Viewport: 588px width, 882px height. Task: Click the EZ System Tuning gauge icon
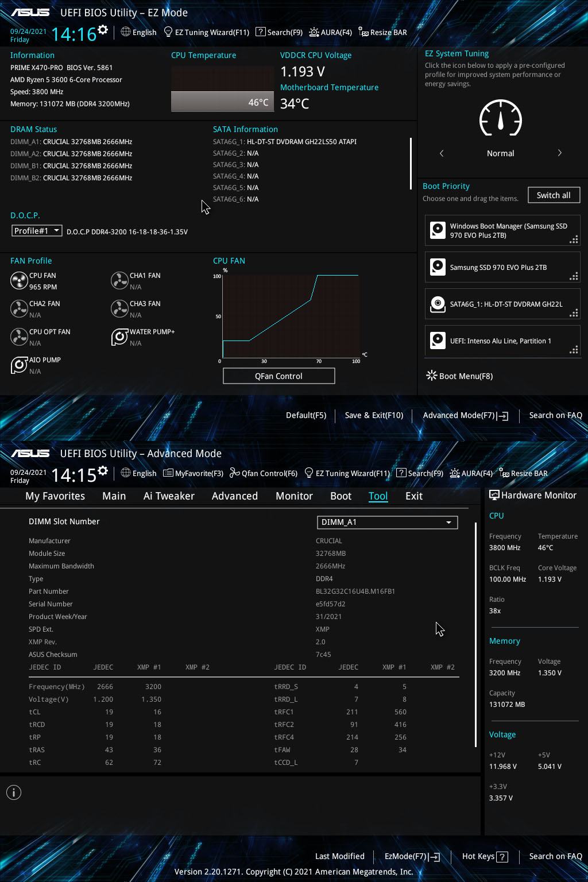[x=501, y=118]
